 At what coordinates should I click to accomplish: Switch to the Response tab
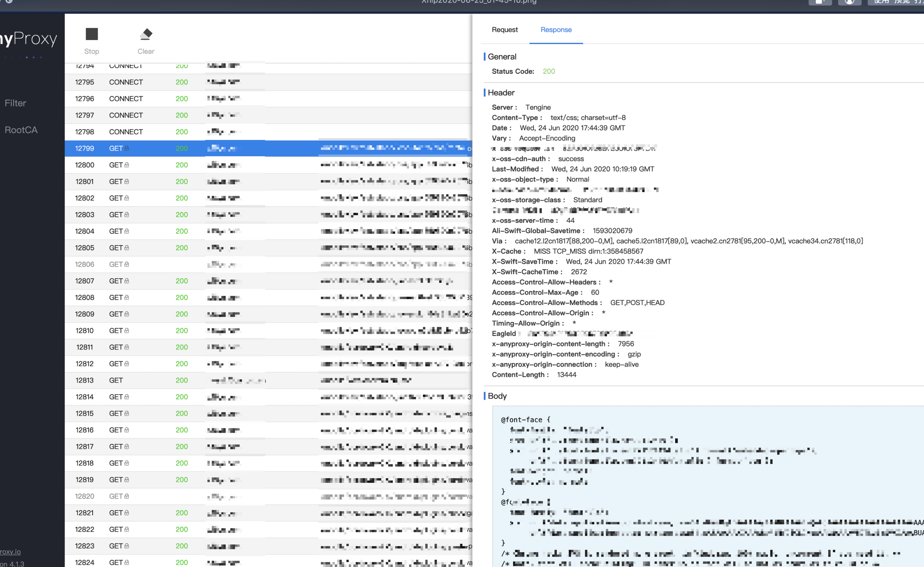coord(556,30)
